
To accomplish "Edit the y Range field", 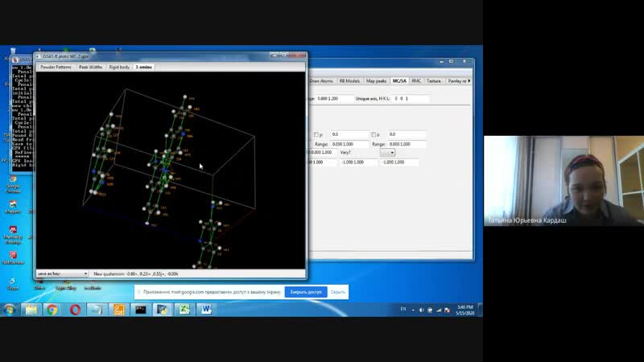I will tap(350, 144).
